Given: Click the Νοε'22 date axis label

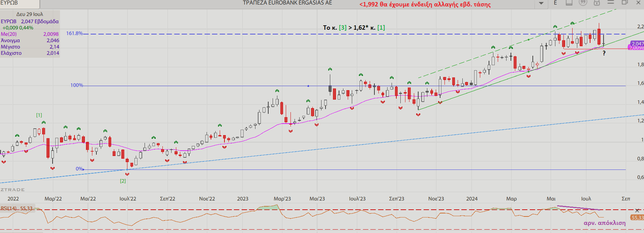Looking at the screenshot, I should (x=207, y=199).
